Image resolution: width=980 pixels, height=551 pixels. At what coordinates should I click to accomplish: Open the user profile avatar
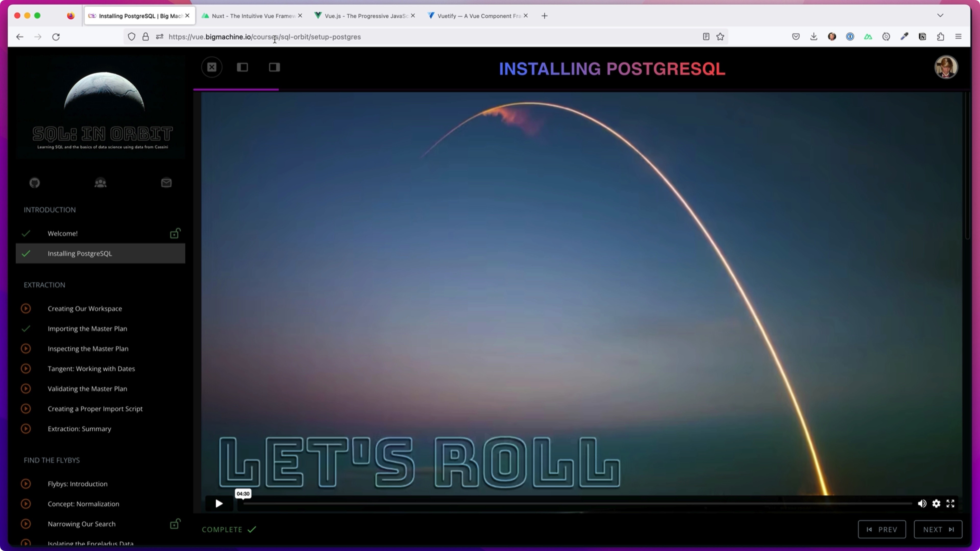pos(946,67)
